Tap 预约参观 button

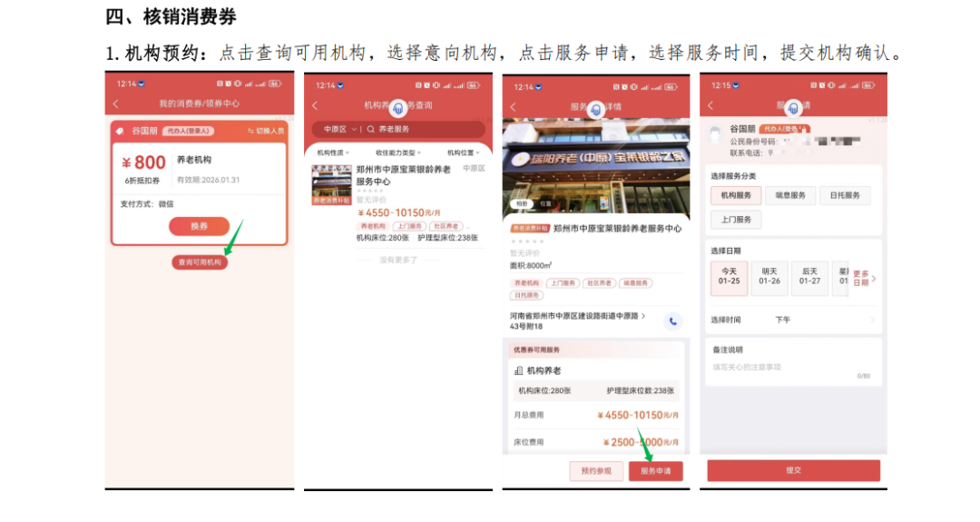596,471
